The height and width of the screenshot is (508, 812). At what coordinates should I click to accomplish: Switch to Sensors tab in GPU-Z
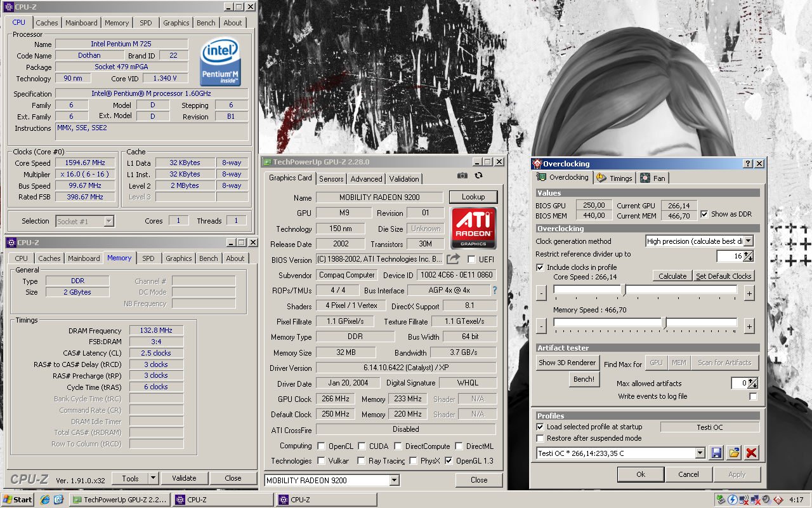(331, 179)
